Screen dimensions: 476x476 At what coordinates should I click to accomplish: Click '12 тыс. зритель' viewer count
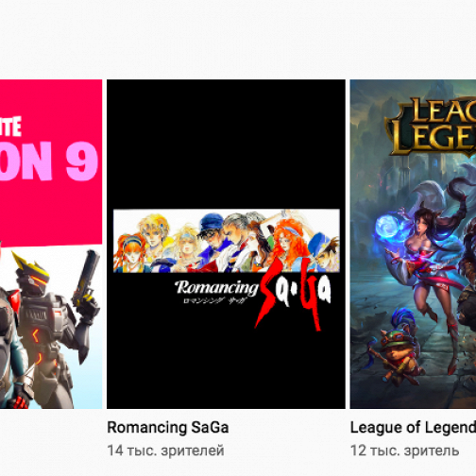point(405,450)
